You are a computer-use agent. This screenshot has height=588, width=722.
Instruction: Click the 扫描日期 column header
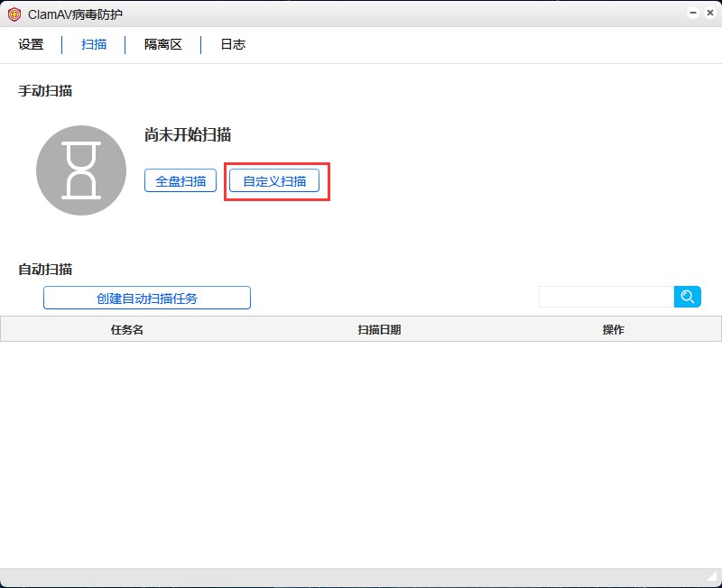[x=379, y=329]
